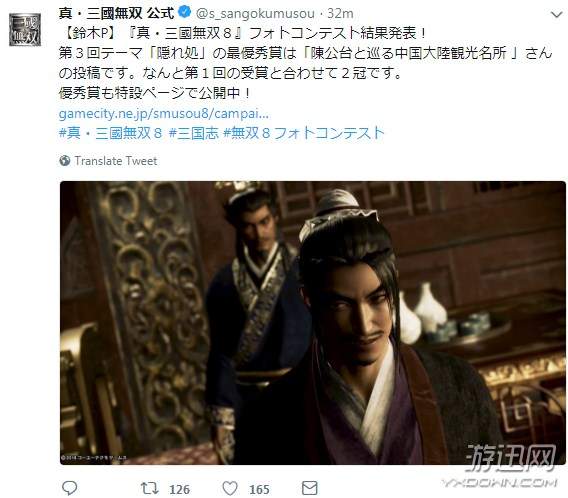568x498 pixels.
Task: Retweet using the retweet arrows icon
Action: click(x=150, y=488)
